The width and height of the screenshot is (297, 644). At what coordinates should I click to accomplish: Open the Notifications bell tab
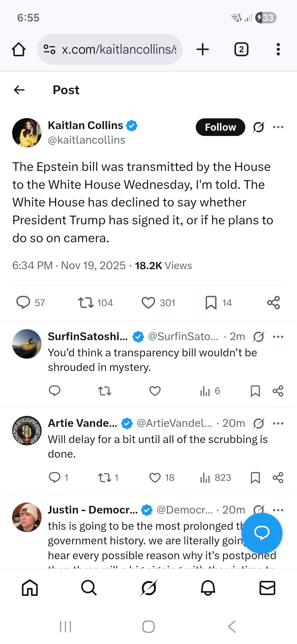coord(208,588)
